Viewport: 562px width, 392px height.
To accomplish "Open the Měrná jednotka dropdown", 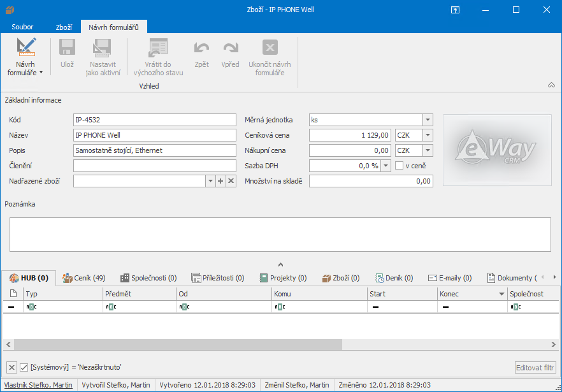I will click(x=428, y=120).
